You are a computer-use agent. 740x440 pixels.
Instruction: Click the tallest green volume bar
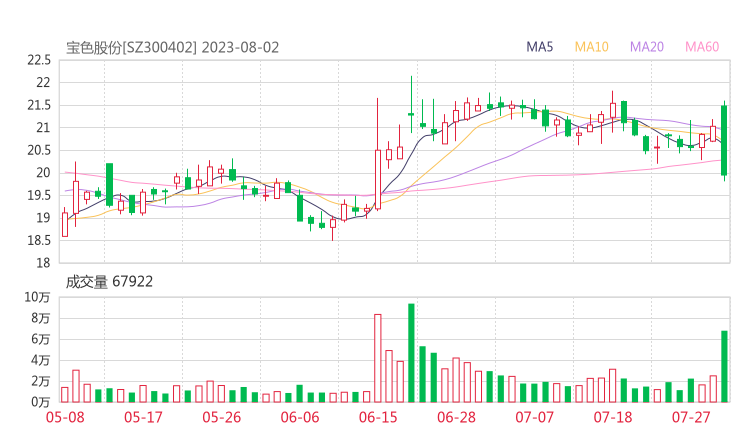coord(411,353)
